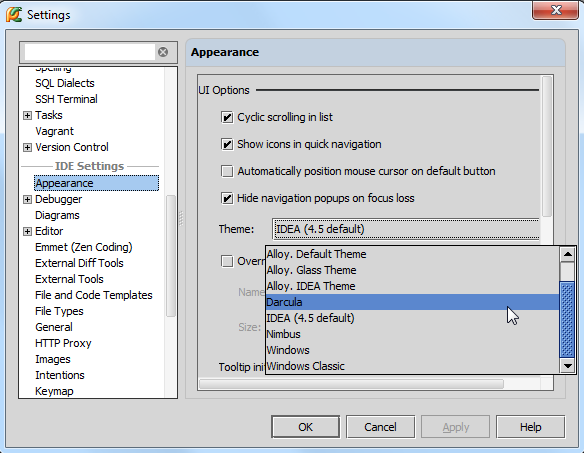Uncheck Hide navigation popups on focus loss

coord(227,198)
